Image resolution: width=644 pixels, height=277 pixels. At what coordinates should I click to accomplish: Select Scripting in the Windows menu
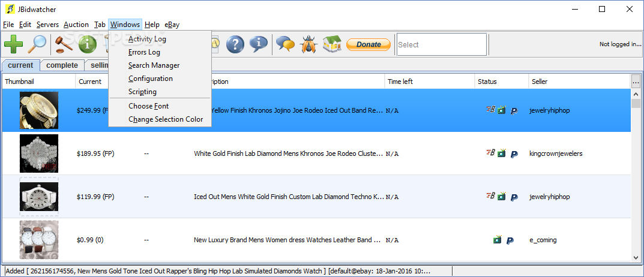click(x=160, y=92)
